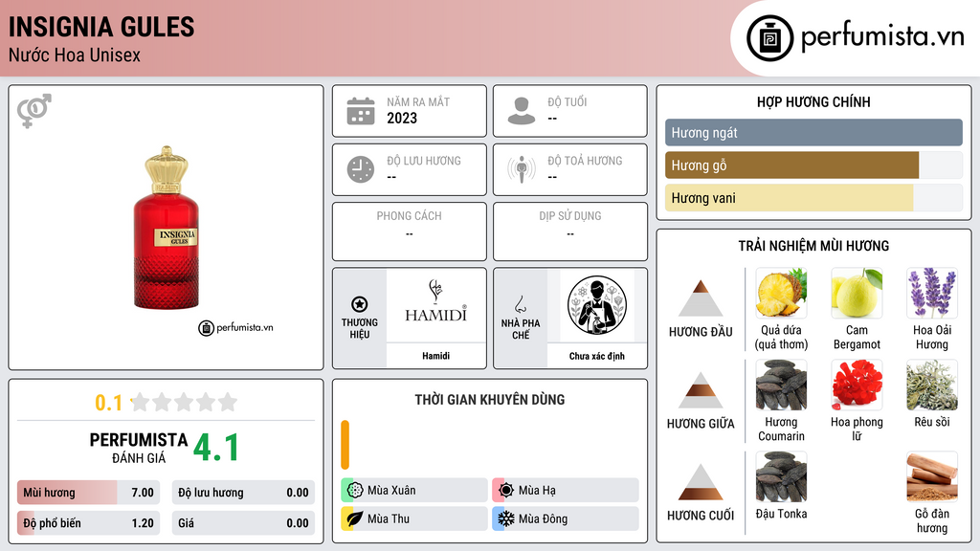980x551 pixels.
Task: Click the person icon beside Độ tuổi
Action: click(522, 111)
